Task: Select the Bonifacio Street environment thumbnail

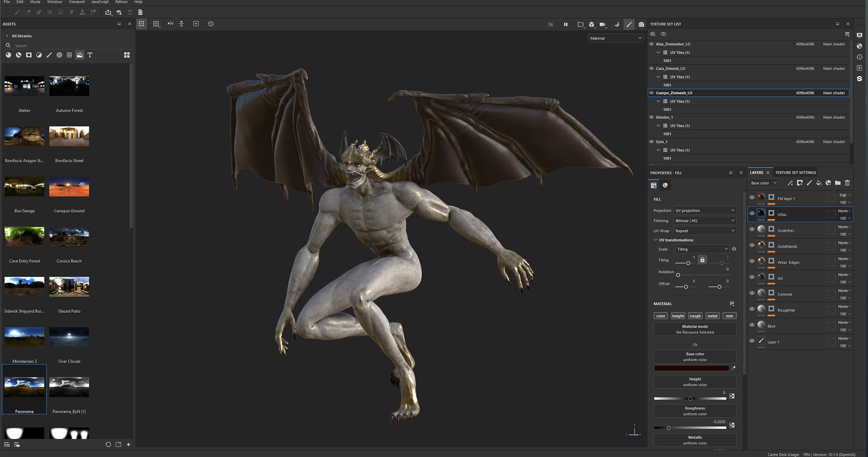Action: 69,137
